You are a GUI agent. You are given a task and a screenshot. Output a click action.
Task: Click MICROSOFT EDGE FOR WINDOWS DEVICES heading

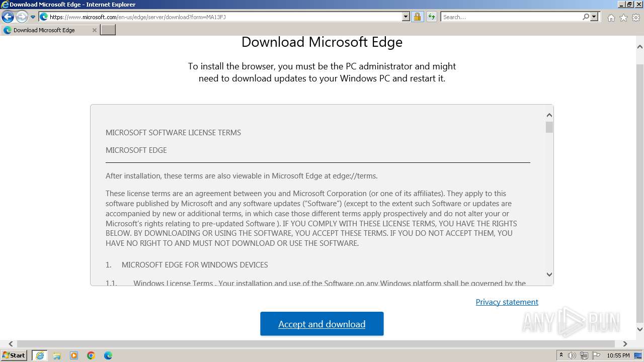tap(195, 265)
